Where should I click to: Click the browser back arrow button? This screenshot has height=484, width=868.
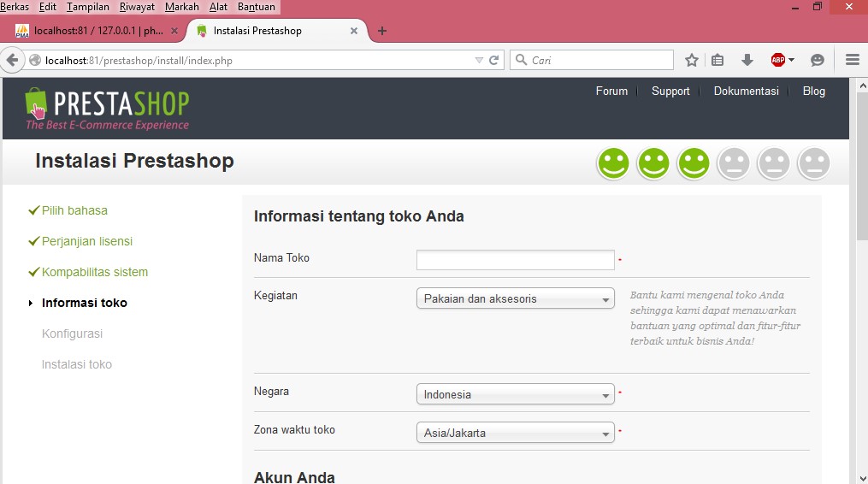pos(12,61)
